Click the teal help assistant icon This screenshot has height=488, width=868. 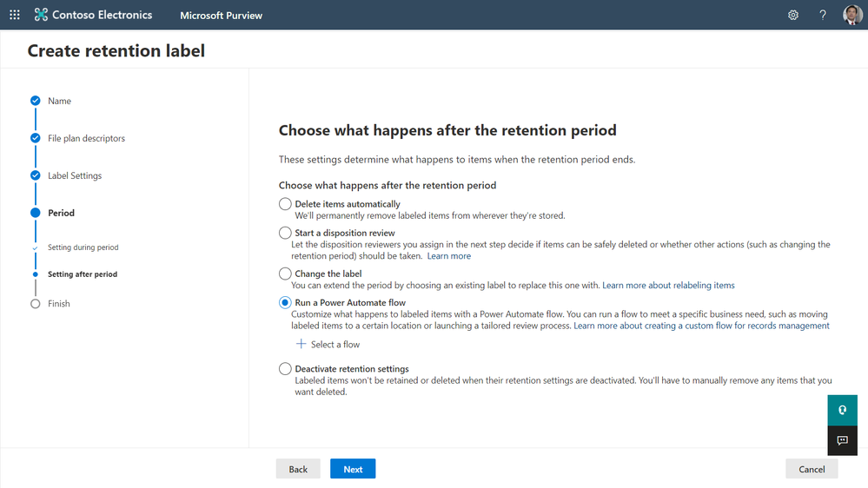coord(842,410)
